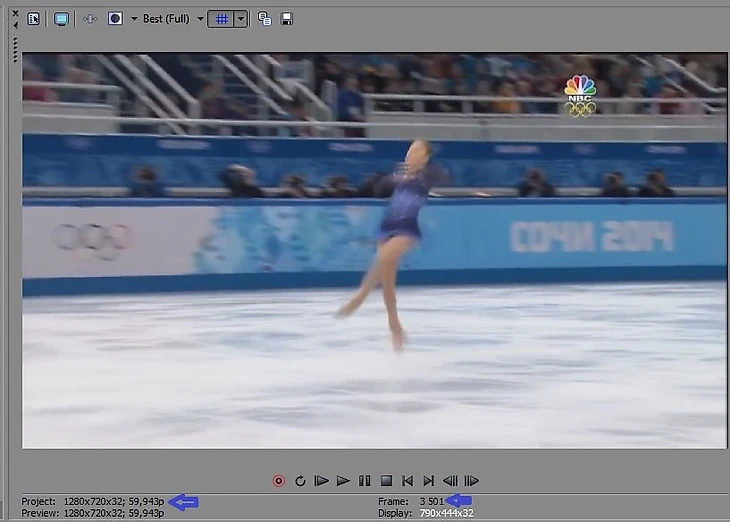730x522 pixels.
Task: Open split screen view dropdown arrow
Action: [133, 19]
